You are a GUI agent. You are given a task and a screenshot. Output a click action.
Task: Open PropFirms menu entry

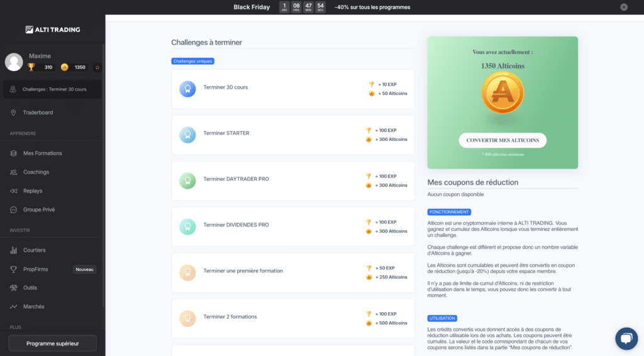click(35, 269)
